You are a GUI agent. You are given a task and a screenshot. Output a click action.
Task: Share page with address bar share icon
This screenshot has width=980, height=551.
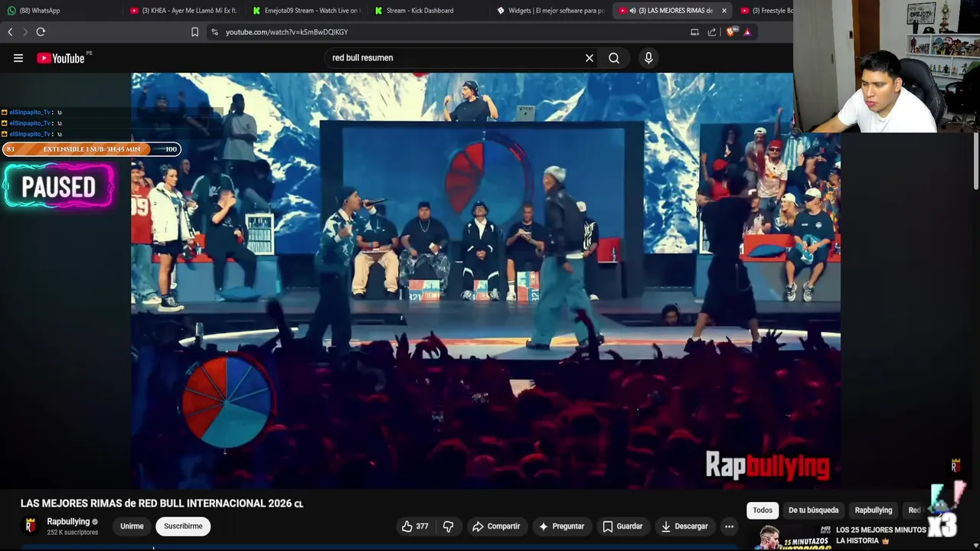coord(712,32)
